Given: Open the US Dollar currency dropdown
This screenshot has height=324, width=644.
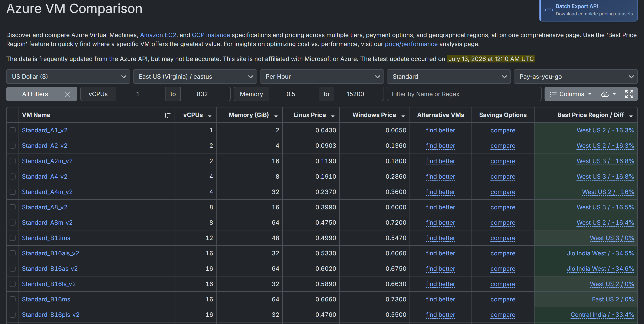Looking at the screenshot, I should pos(68,77).
